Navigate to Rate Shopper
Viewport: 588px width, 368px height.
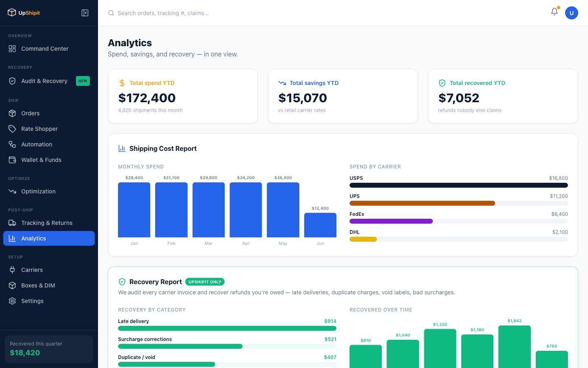(x=49, y=129)
